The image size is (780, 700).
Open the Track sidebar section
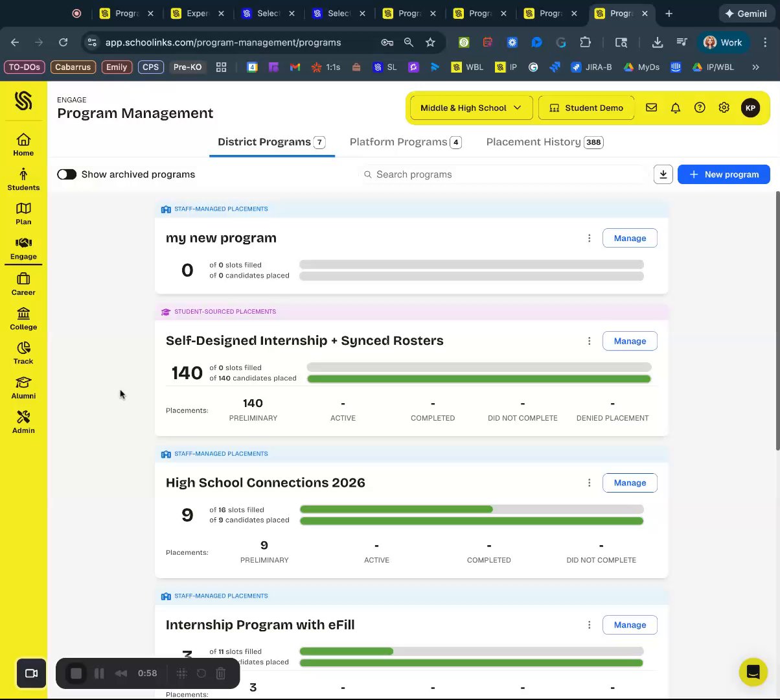click(23, 353)
